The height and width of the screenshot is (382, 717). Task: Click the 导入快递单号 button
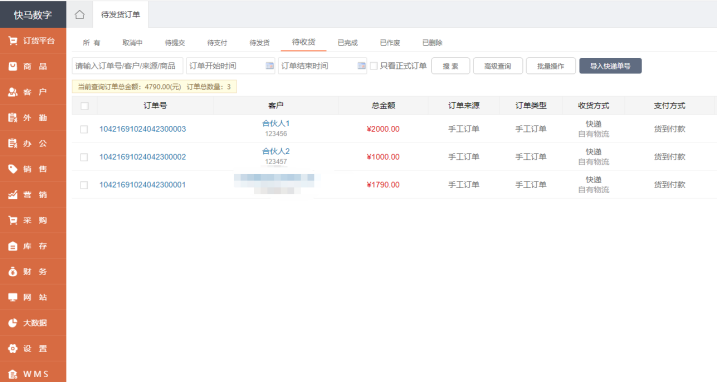(x=610, y=66)
